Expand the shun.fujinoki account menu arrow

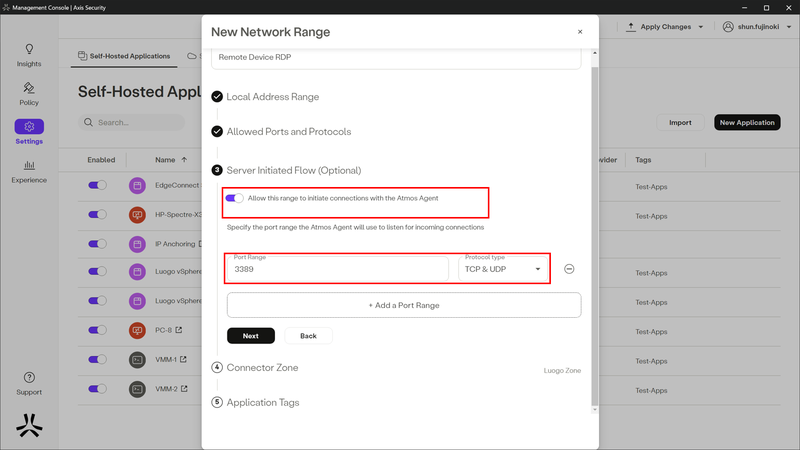[x=789, y=27]
